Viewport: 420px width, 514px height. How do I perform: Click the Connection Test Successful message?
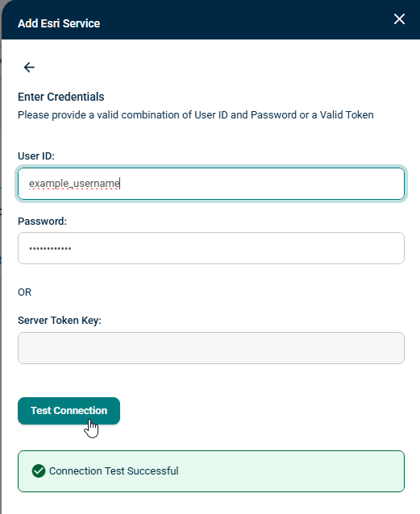[x=114, y=471]
